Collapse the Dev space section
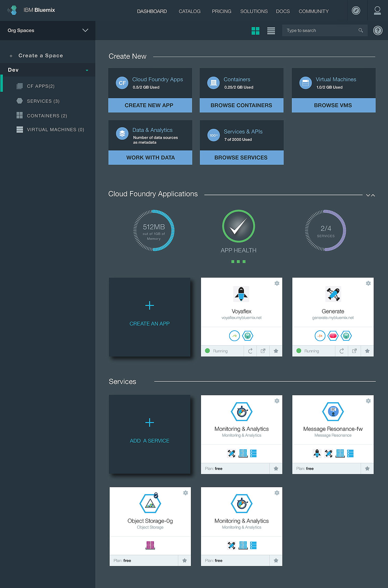This screenshot has height=588, width=388. coord(87,70)
